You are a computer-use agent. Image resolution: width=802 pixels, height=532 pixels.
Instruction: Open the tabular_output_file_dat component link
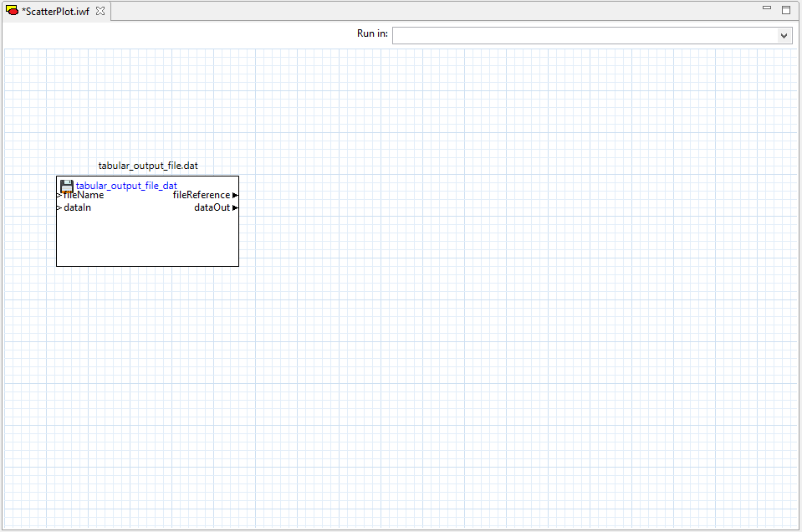[125, 186]
